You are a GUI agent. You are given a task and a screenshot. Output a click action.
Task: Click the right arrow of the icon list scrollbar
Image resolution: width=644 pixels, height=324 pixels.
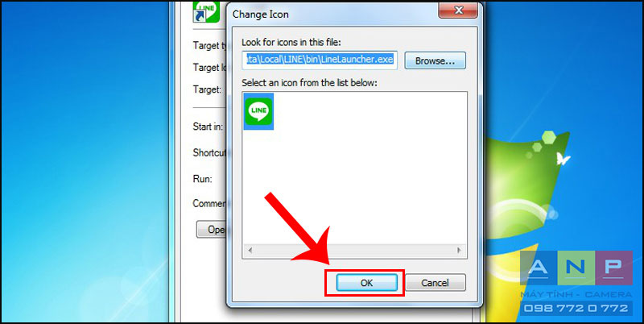click(459, 250)
